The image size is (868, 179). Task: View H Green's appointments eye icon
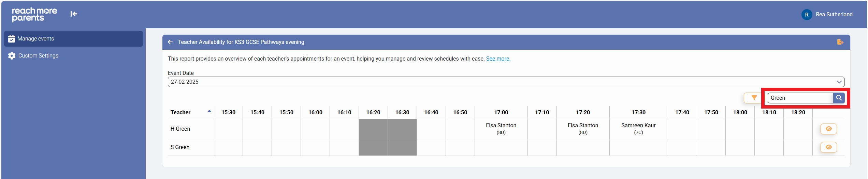pyautogui.click(x=828, y=129)
